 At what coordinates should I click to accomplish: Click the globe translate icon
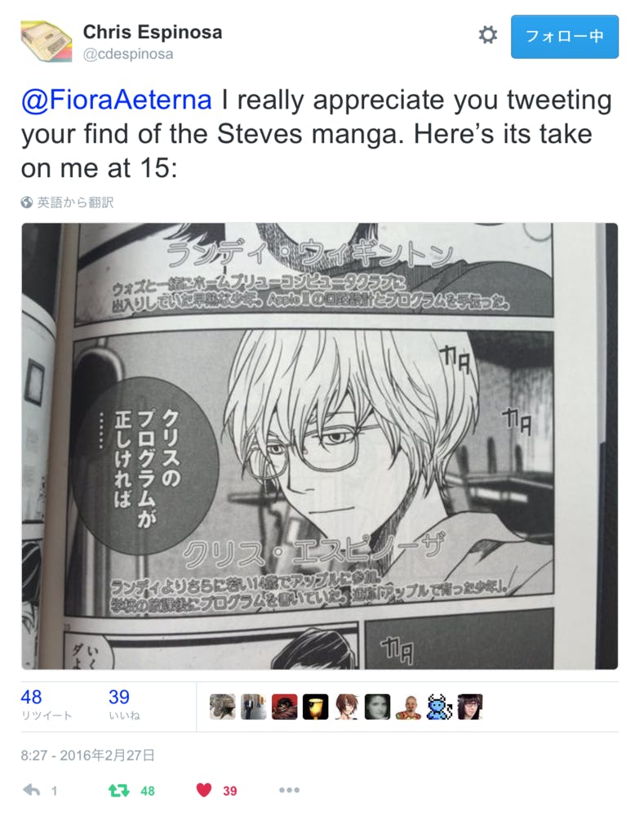[x=27, y=203]
